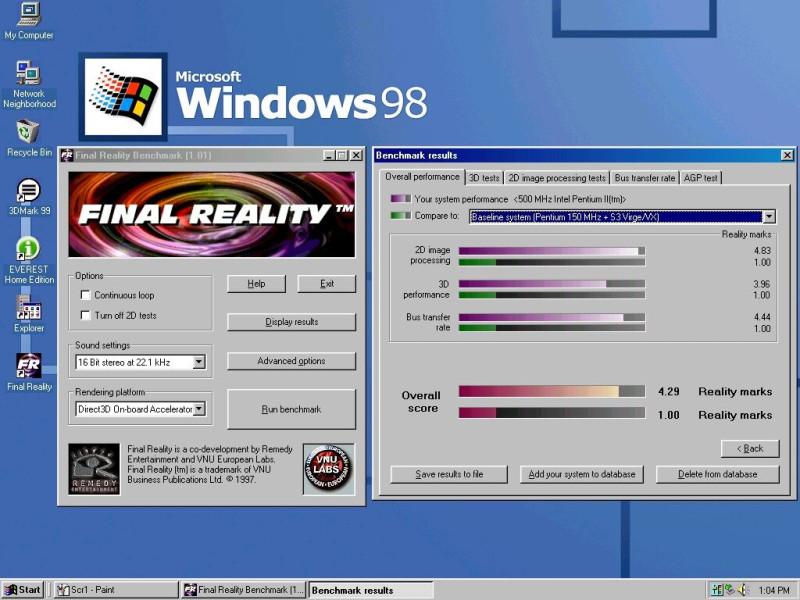The image size is (800, 600).
Task: Click the green Compare to legend swatch
Action: click(401, 215)
